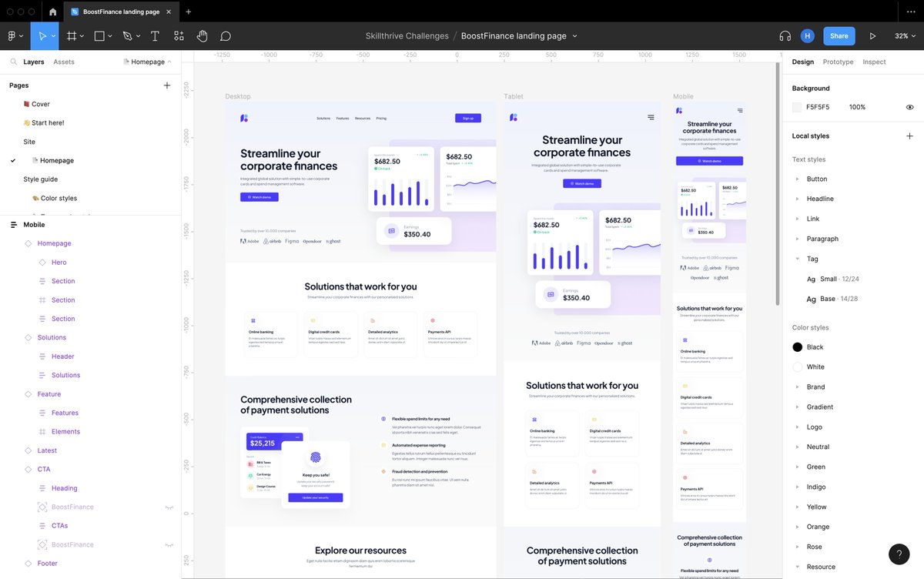This screenshot has height=579, width=924.
Task: Add a local style with plus icon
Action: pyautogui.click(x=909, y=136)
